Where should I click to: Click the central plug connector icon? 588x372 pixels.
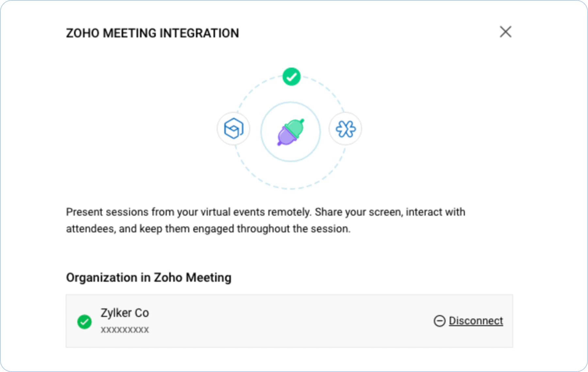[x=290, y=132]
